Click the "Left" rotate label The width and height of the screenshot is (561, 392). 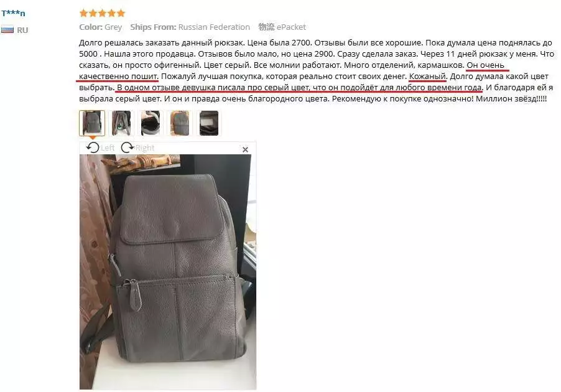pyautogui.click(x=108, y=147)
